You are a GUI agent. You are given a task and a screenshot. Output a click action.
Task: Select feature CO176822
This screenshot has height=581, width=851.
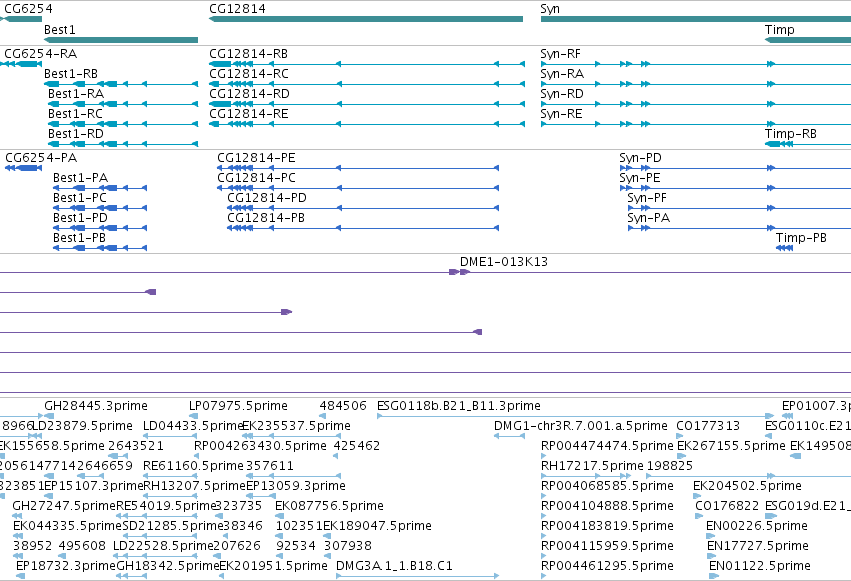[x=727, y=506]
